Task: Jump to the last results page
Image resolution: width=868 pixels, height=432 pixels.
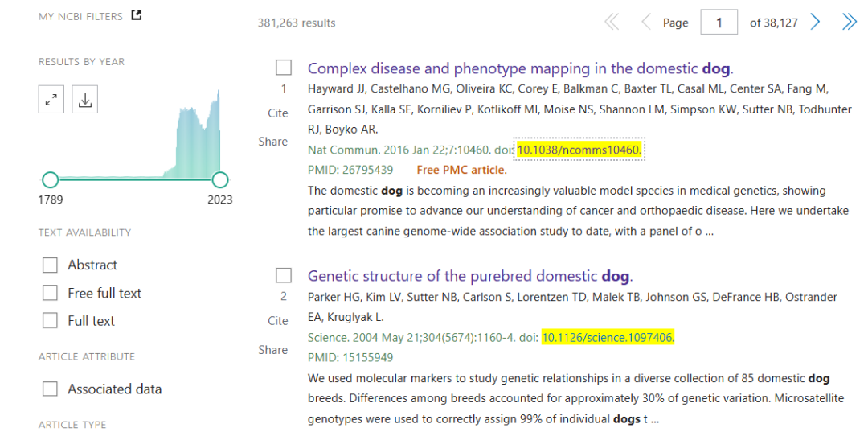Action: [x=849, y=23]
